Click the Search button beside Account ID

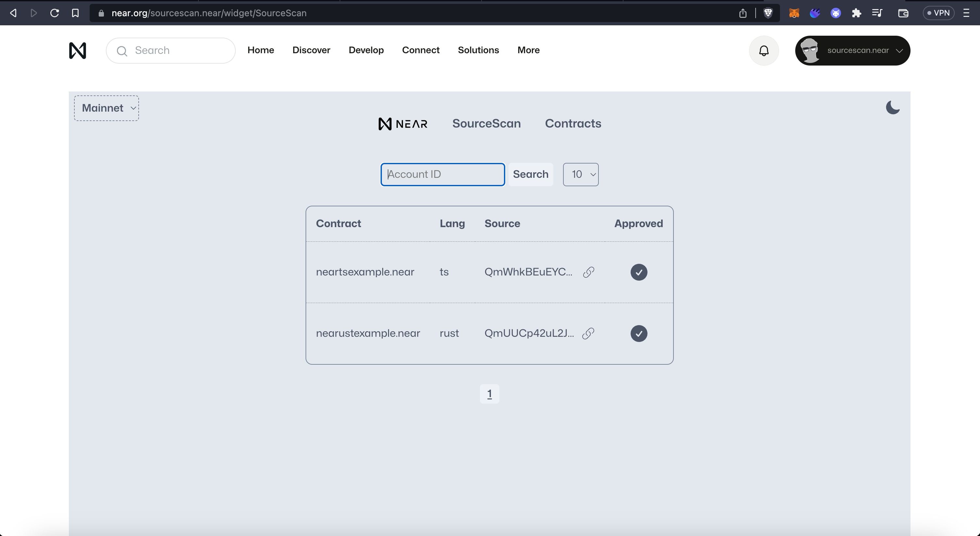[530, 175]
